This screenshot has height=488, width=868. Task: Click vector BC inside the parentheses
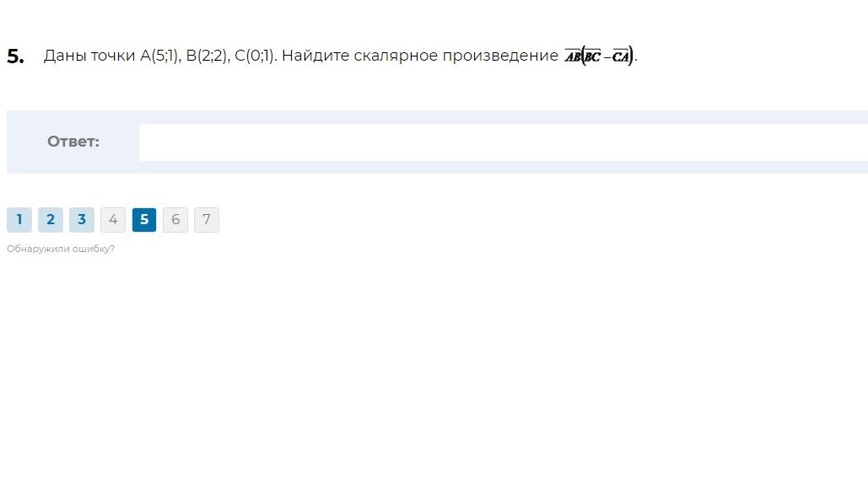[592, 56]
